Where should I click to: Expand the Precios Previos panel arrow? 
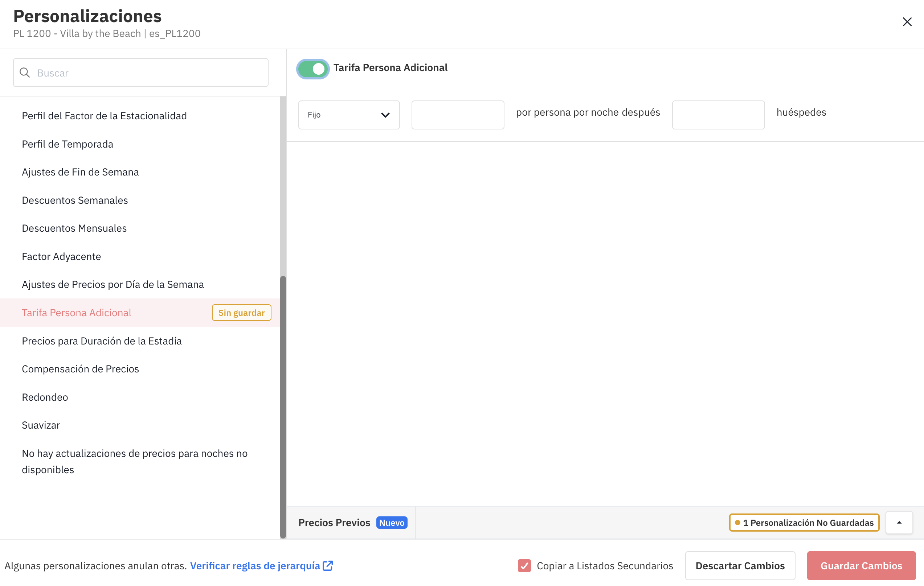(899, 522)
